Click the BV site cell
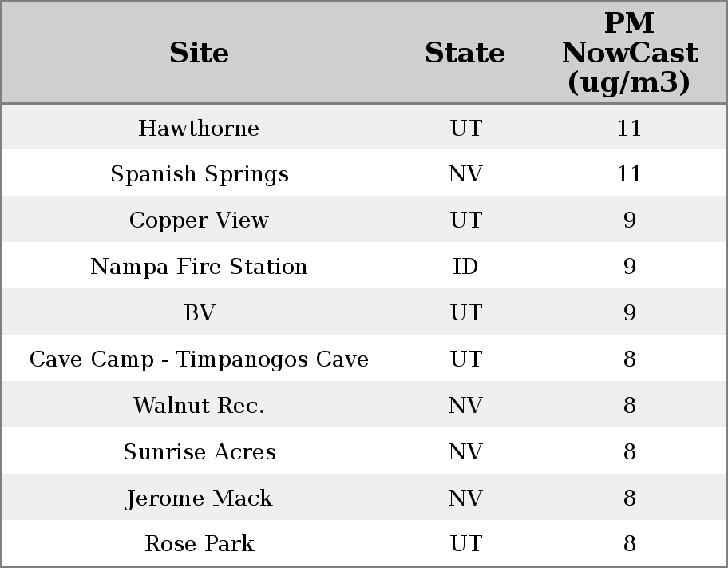Image resolution: width=728 pixels, height=568 pixels. point(199,313)
